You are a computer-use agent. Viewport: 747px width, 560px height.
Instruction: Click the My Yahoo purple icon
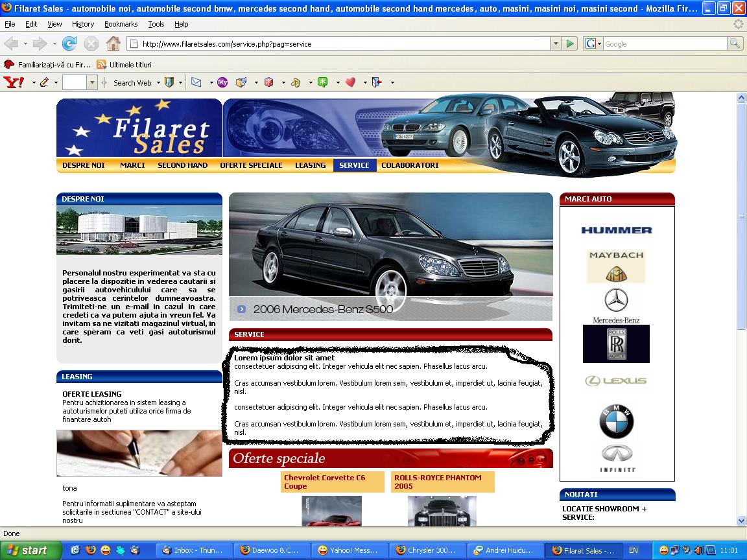tap(222, 82)
